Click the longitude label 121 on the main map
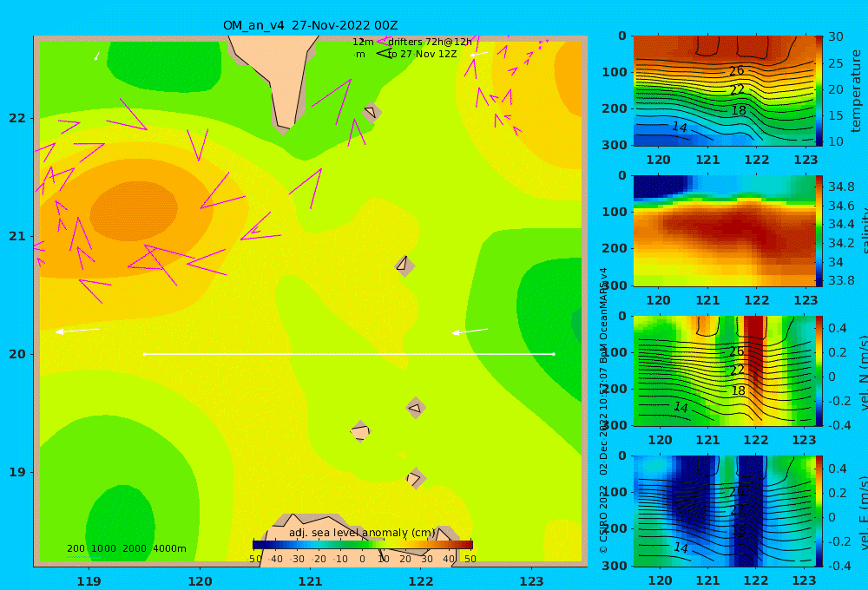Screen dimensions: 868x590 click(310, 581)
